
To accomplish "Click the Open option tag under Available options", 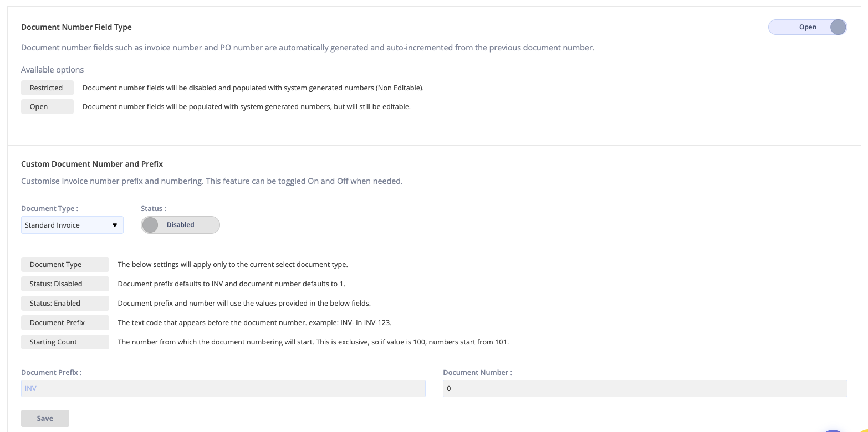I will pyautogui.click(x=47, y=106).
